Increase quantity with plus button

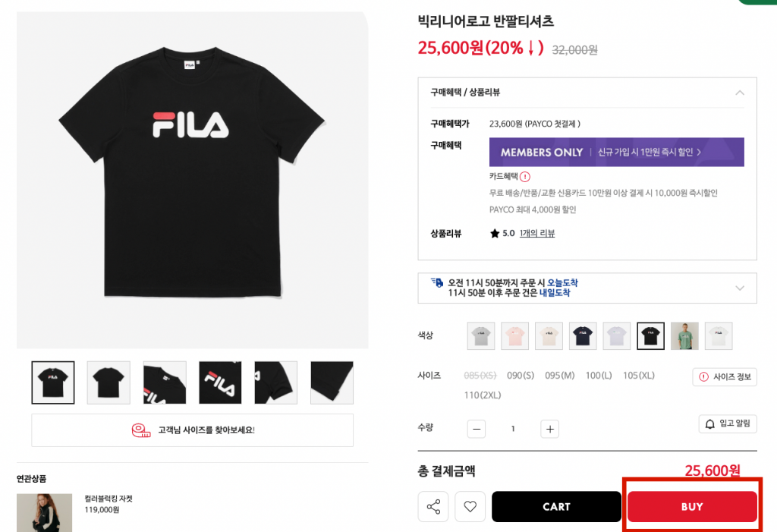pyautogui.click(x=550, y=429)
